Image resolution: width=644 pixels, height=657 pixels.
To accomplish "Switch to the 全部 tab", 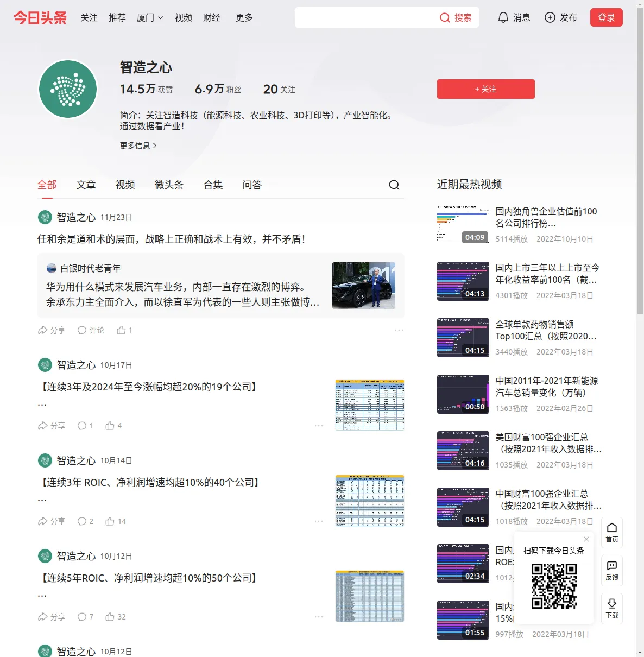I will click(47, 185).
